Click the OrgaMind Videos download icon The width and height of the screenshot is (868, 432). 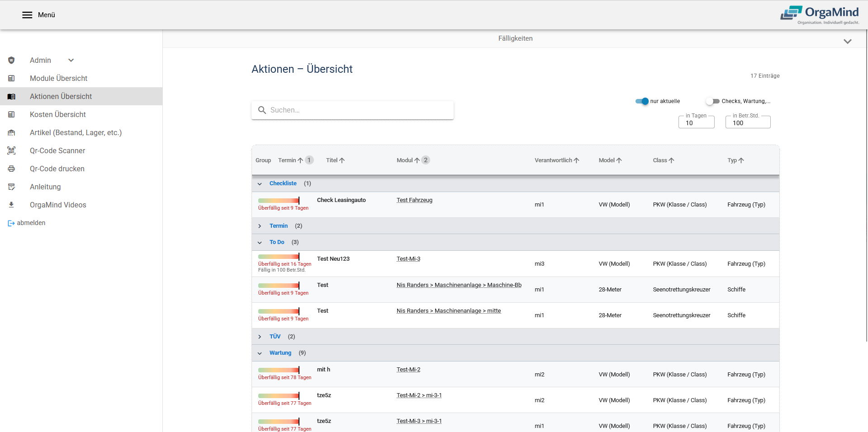point(11,205)
